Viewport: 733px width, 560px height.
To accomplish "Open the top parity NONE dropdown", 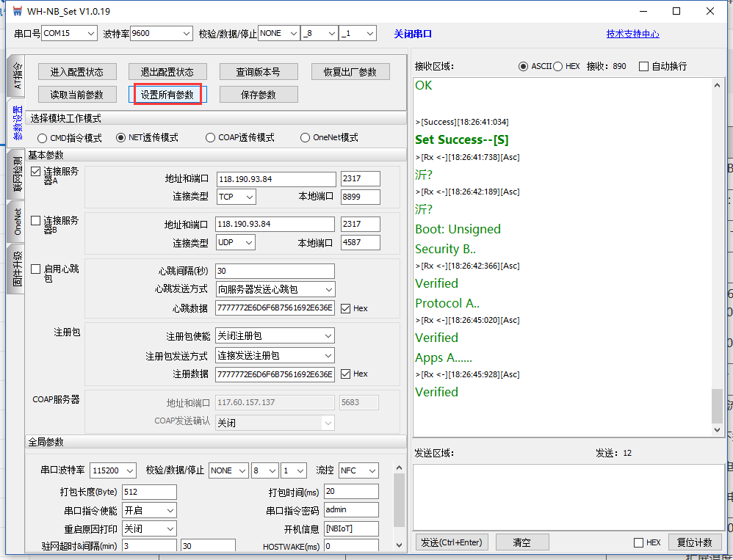I will (x=278, y=33).
